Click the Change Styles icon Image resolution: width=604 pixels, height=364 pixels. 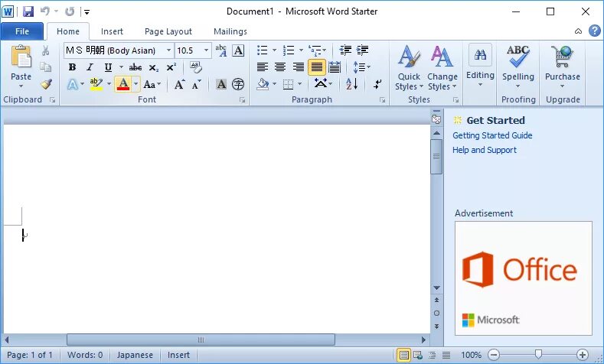[x=442, y=57]
